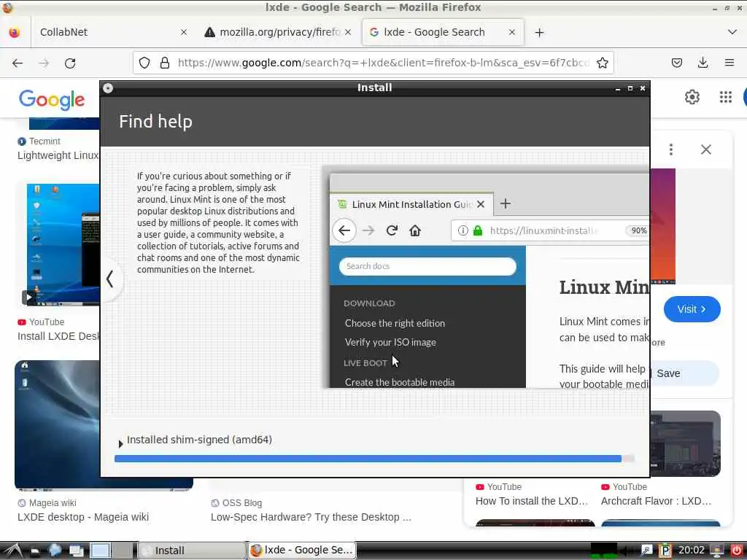Open the Tecmint result link
The height and width of the screenshot is (560, 747).
58,155
